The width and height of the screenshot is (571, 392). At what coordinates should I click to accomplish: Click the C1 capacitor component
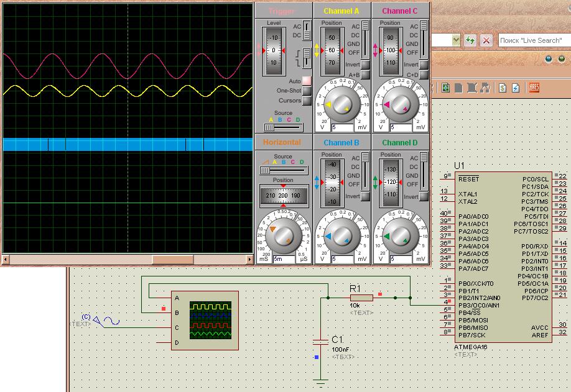click(x=320, y=342)
